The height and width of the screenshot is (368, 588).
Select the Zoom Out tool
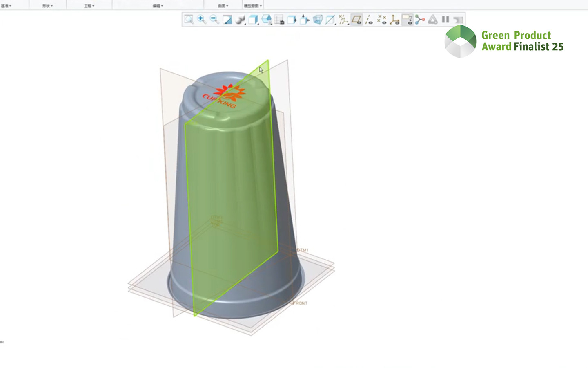pyautogui.click(x=214, y=19)
